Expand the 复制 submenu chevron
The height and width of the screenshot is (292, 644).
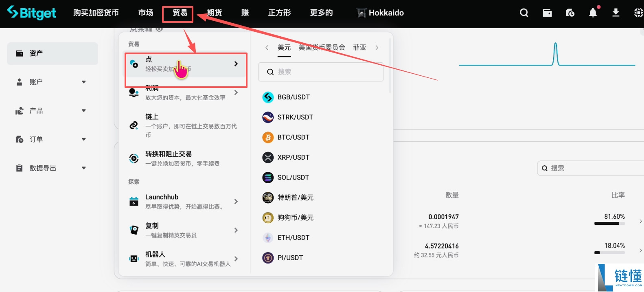click(x=236, y=230)
